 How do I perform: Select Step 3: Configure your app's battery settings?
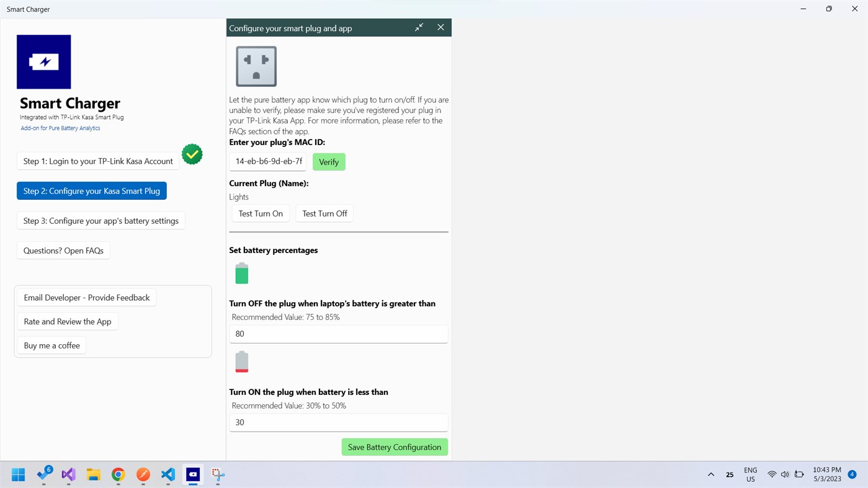[x=101, y=220]
